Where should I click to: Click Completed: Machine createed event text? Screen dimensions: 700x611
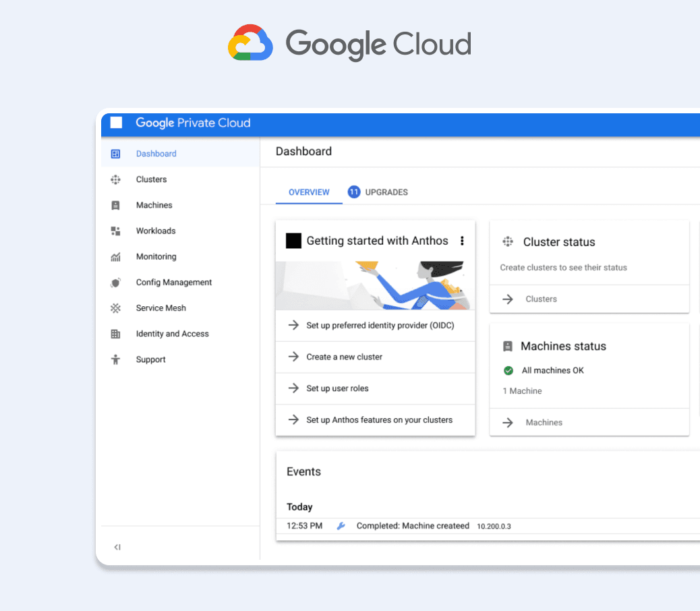tap(413, 526)
